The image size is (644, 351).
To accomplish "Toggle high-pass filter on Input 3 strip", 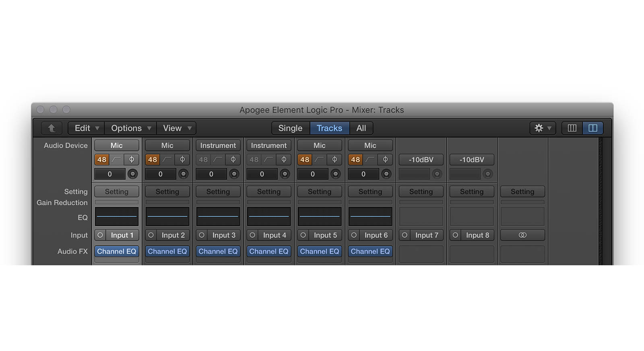I will [x=218, y=160].
